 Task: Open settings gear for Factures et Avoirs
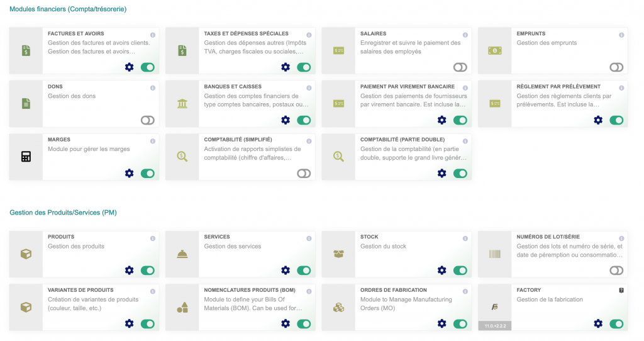[129, 67]
